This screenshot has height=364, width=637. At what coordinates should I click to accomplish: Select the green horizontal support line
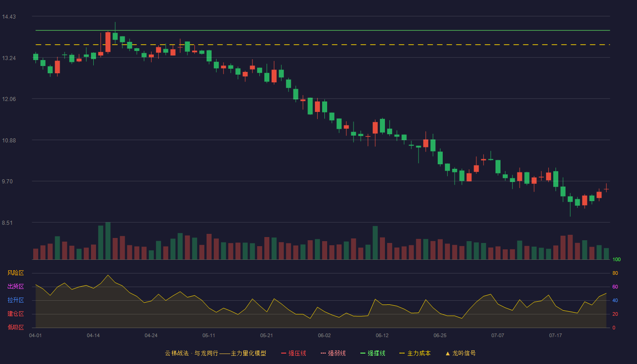click(323, 30)
